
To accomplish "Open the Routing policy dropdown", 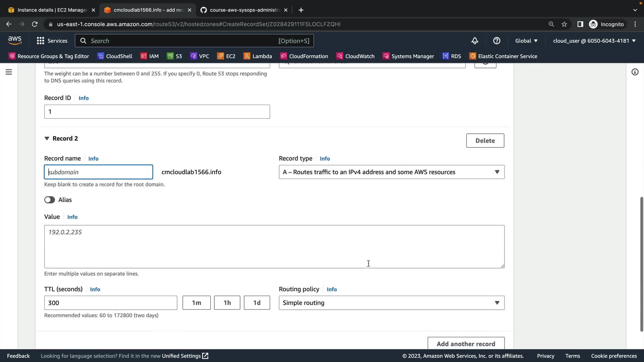I will (391, 303).
